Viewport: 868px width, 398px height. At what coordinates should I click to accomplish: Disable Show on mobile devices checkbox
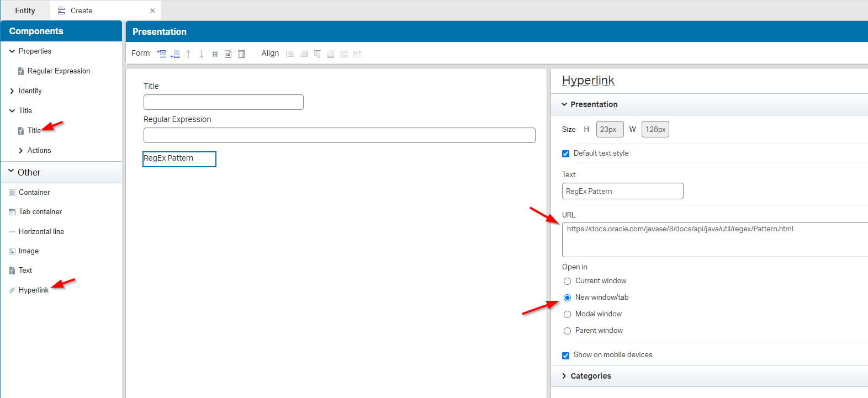[565, 355]
